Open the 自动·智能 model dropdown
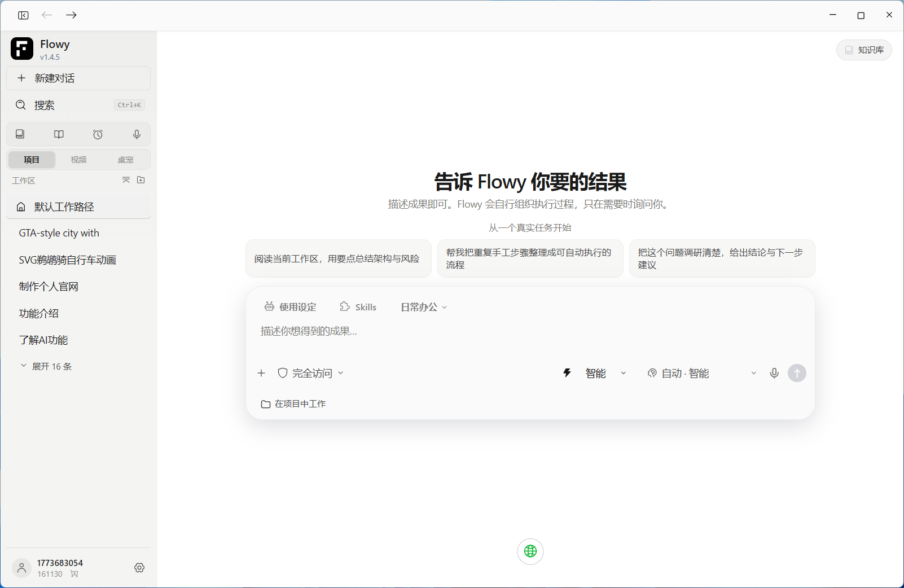Image resolution: width=904 pixels, height=588 pixels. click(702, 373)
